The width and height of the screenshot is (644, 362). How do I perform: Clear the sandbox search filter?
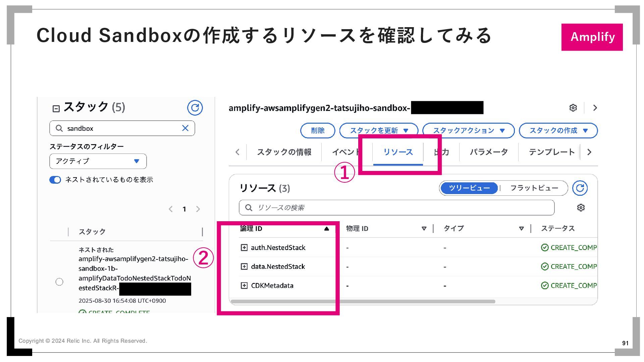185,128
